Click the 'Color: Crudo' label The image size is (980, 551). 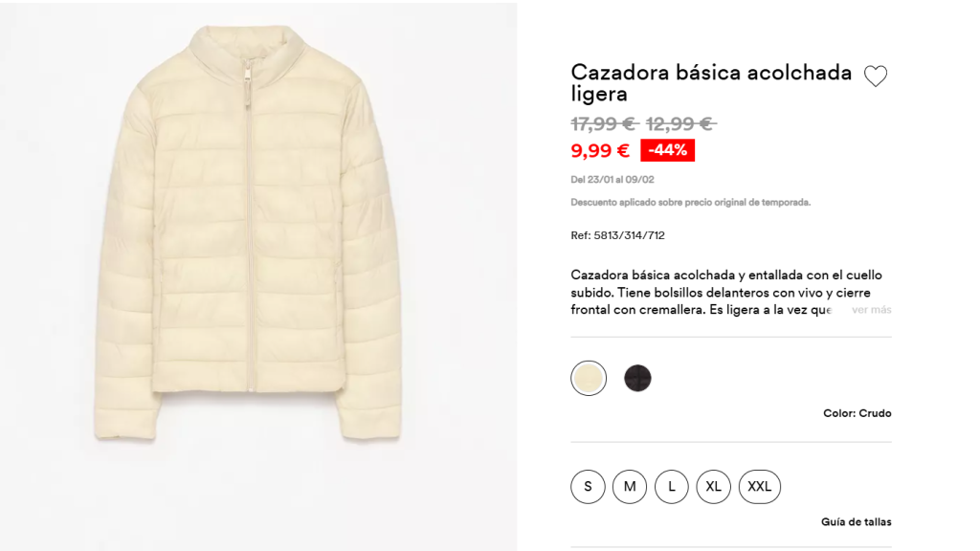[x=857, y=413]
